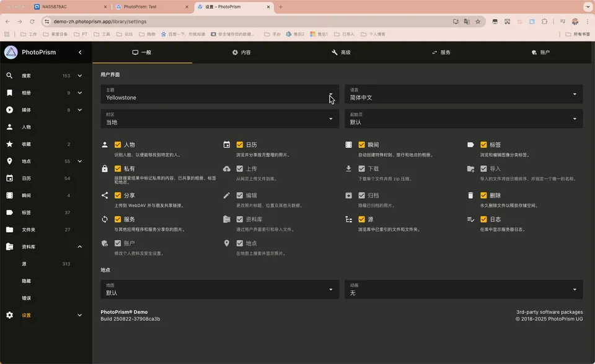Collapse the 资料库 library section in sidebar
595x364 pixels.
click(79, 247)
